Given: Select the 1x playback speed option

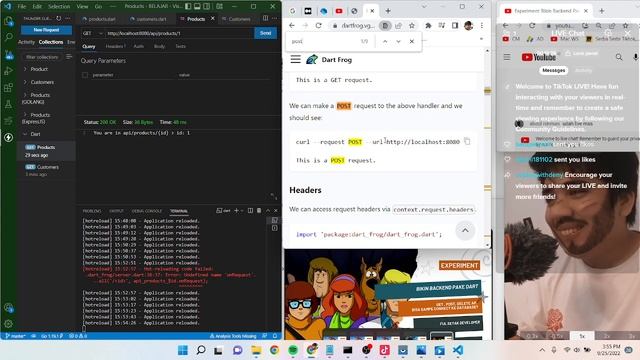Looking at the screenshot, I should click(x=582, y=336).
